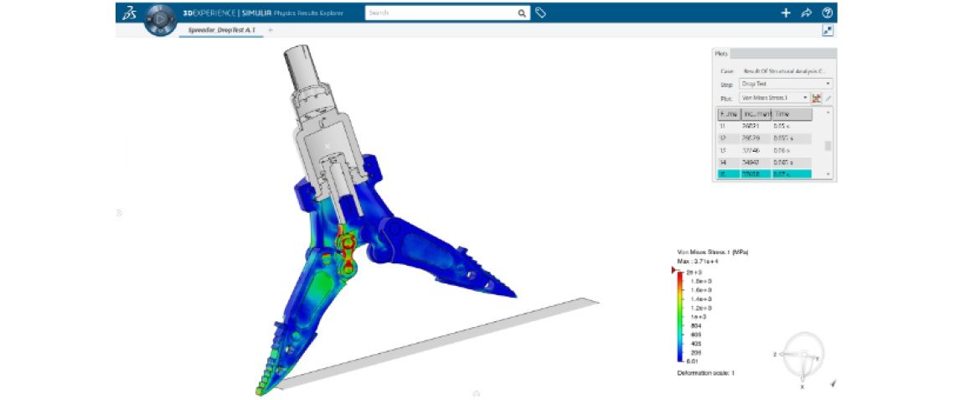The height and width of the screenshot is (400, 980).
Task: Open the tag icon beside search
Action: coord(541,13)
